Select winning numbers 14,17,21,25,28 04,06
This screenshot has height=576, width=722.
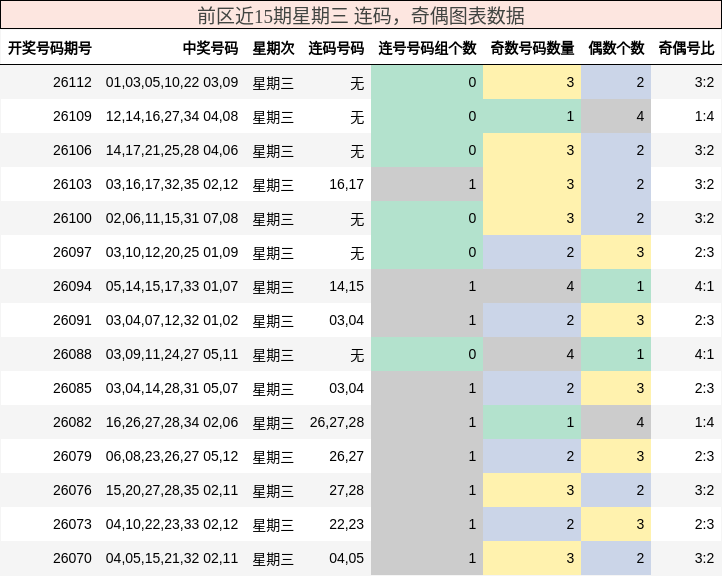pyautogui.click(x=172, y=151)
